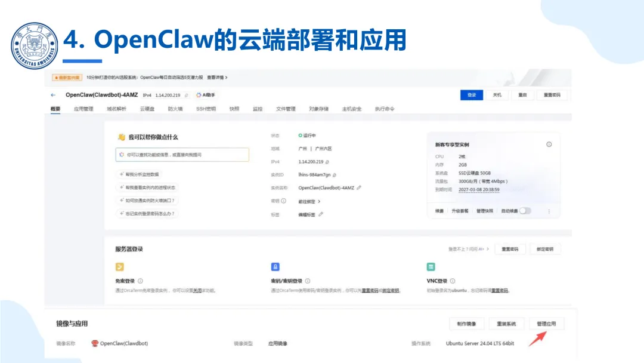Open the 快照 tab
Screen dimensions: 644x363
(234, 109)
